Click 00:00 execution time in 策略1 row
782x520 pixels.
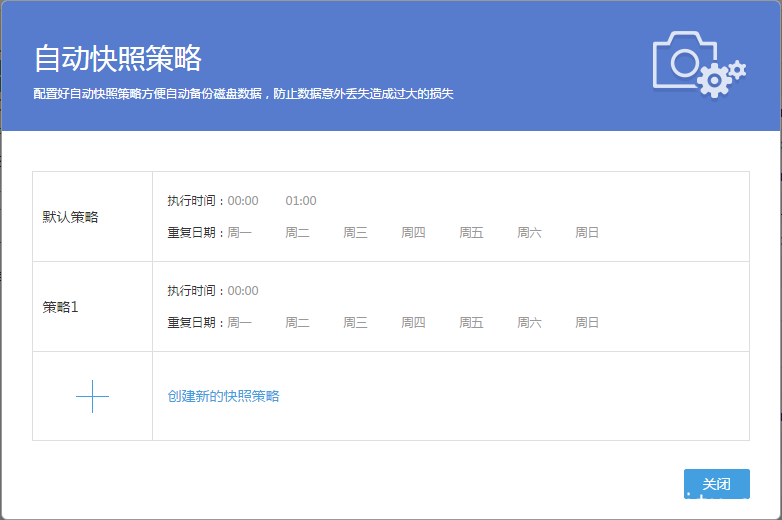(243, 291)
